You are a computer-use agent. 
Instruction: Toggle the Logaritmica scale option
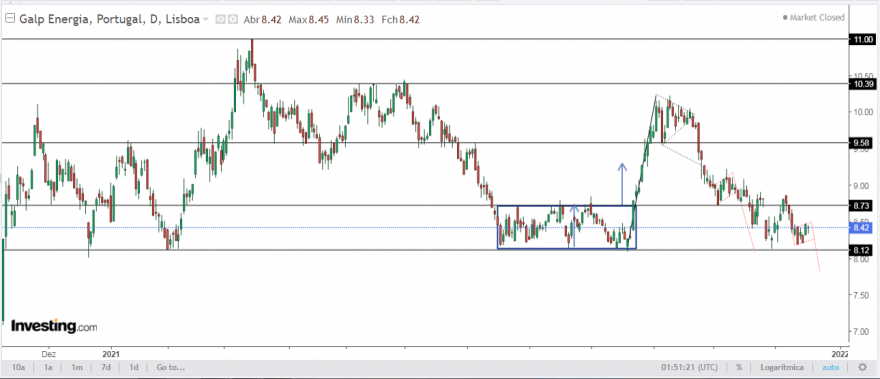point(782,368)
